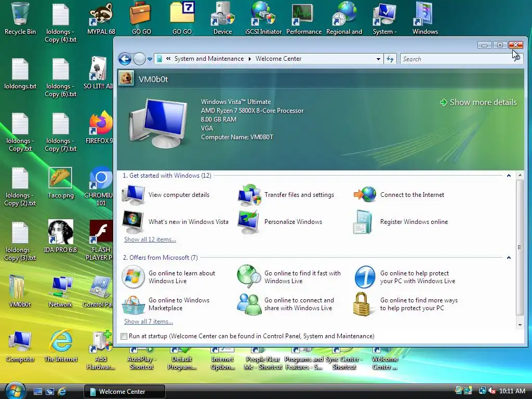Click System and Maintenance breadcrumb
This screenshot has width=532, height=399.
click(x=209, y=59)
